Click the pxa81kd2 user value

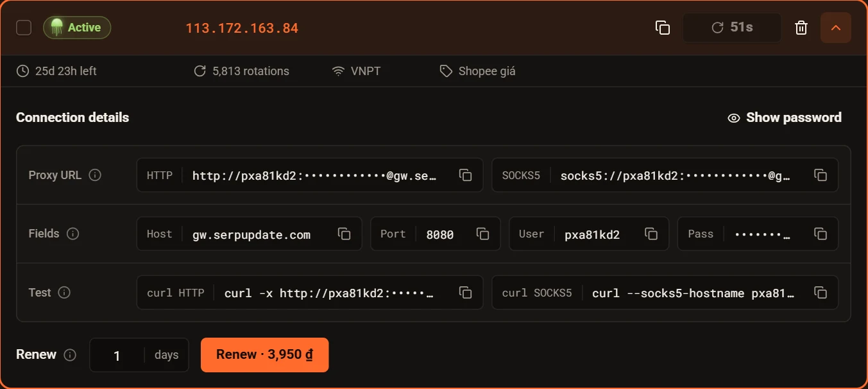[592, 235]
